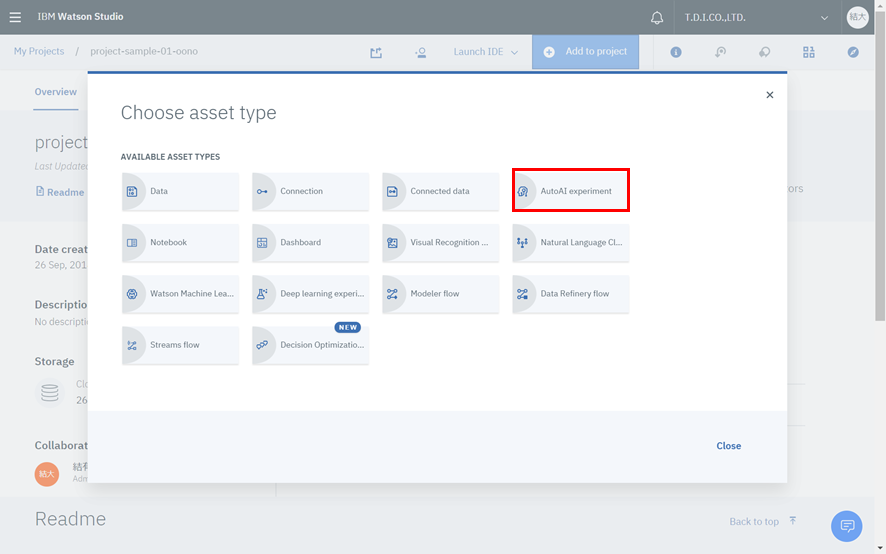The height and width of the screenshot is (554, 886).
Task: Select Data Refinery flow tile
Action: (571, 294)
